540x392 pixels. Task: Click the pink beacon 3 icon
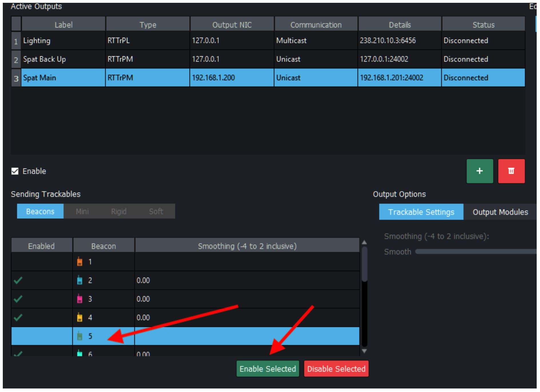80,299
